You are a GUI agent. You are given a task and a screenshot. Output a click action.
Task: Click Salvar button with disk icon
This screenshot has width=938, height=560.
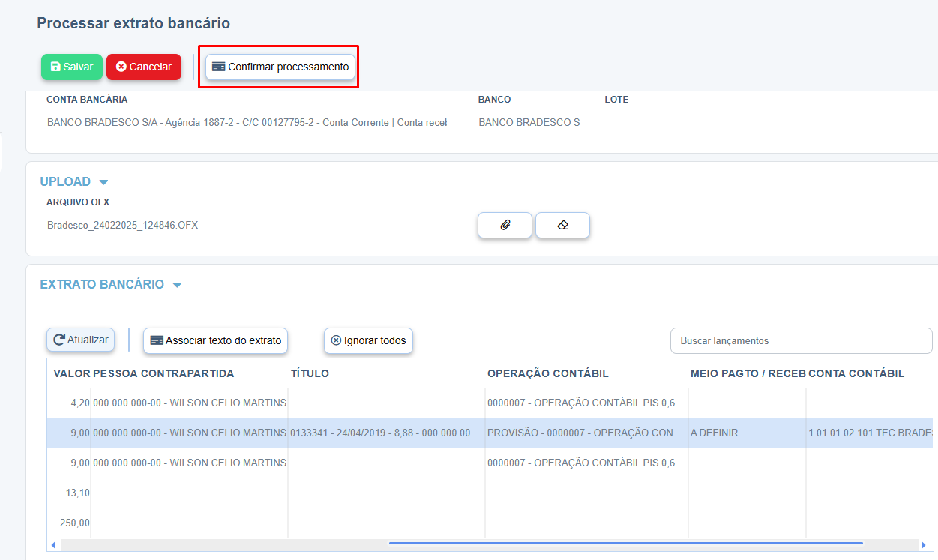(71, 67)
